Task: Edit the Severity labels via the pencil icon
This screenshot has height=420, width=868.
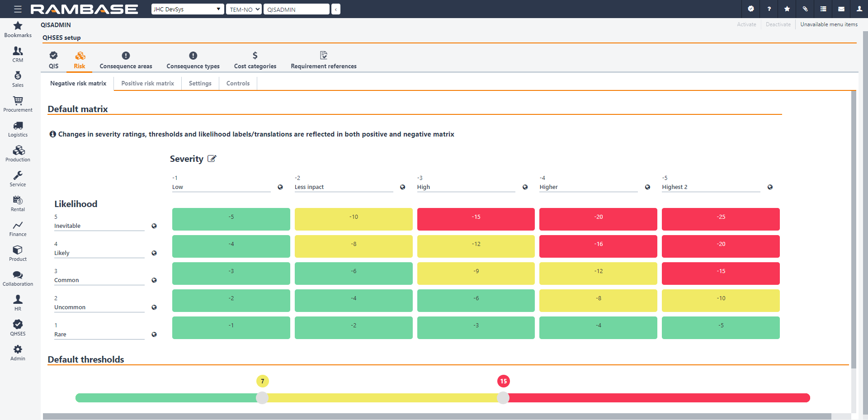Action: coord(212,158)
